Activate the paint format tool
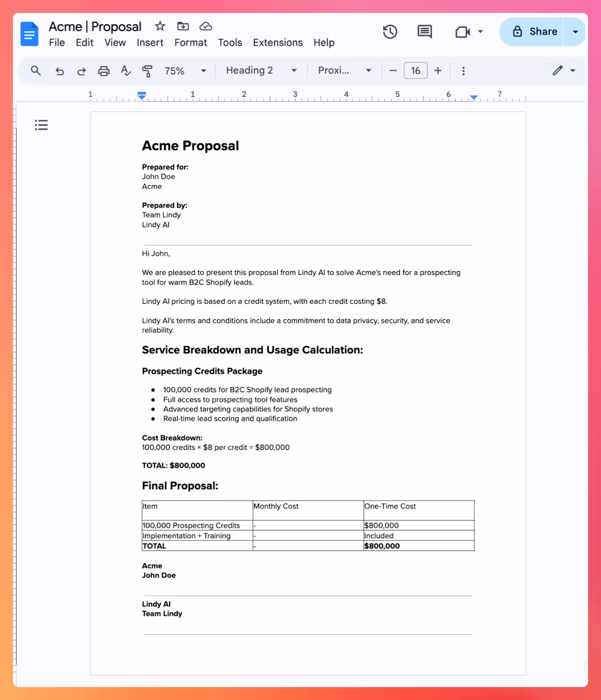 pyautogui.click(x=147, y=71)
